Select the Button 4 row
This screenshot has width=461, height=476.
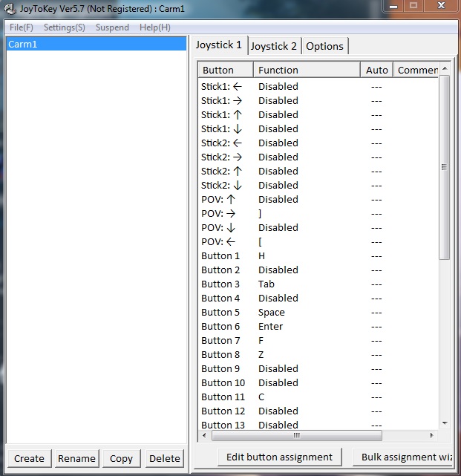[x=318, y=299]
